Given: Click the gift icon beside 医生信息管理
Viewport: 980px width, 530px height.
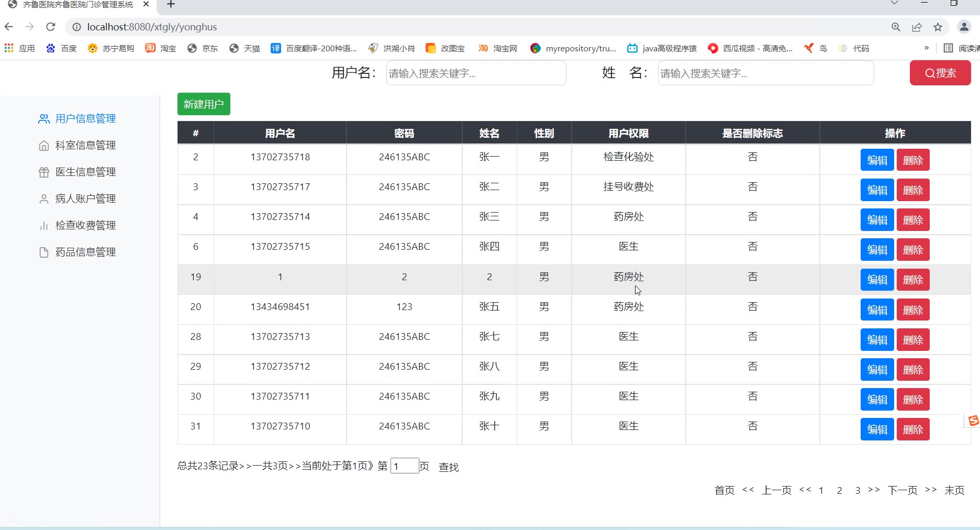Looking at the screenshot, I should pyautogui.click(x=44, y=172).
